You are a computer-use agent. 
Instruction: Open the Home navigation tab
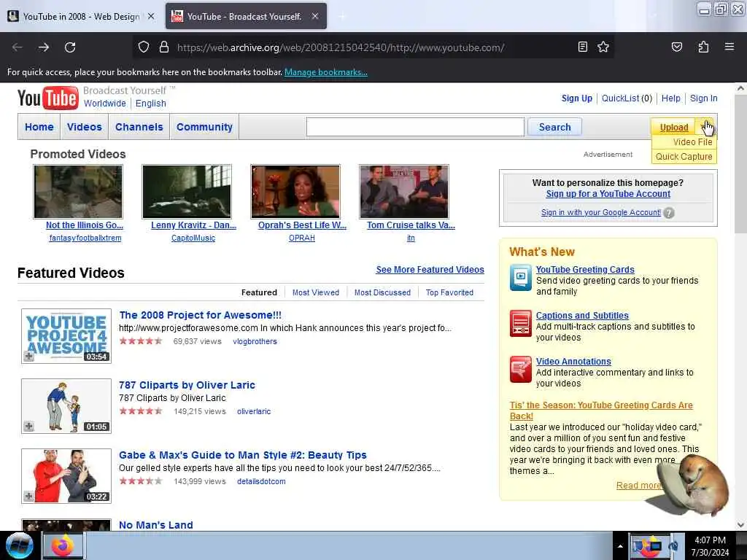tap(39, 127)
